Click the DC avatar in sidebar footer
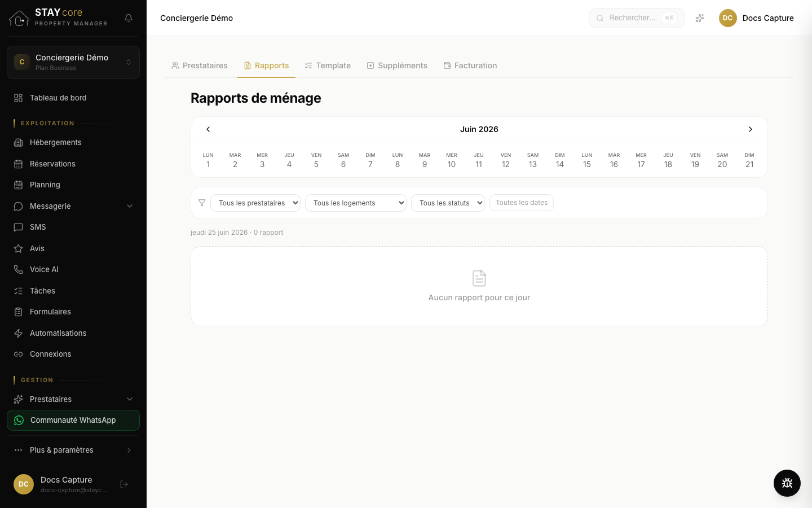This screenshot has height=508, width=812. 24,484
